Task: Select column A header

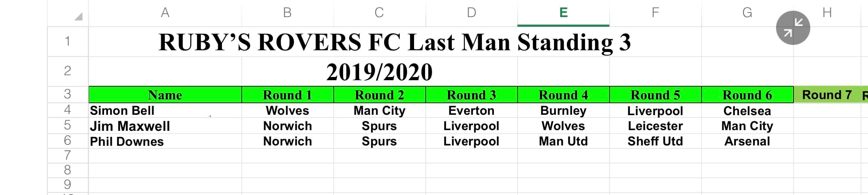Action: [165, 13]
